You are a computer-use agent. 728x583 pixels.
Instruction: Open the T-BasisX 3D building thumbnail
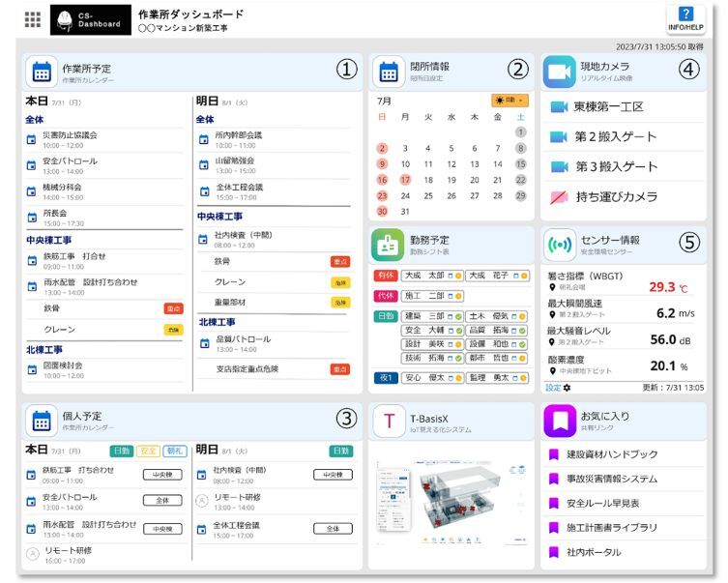click(x=450, y=503)
